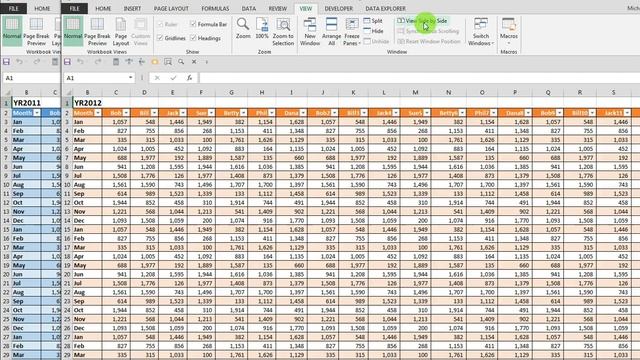Click the formula bar Enter checkmark icon

click(x=173, y=78)
